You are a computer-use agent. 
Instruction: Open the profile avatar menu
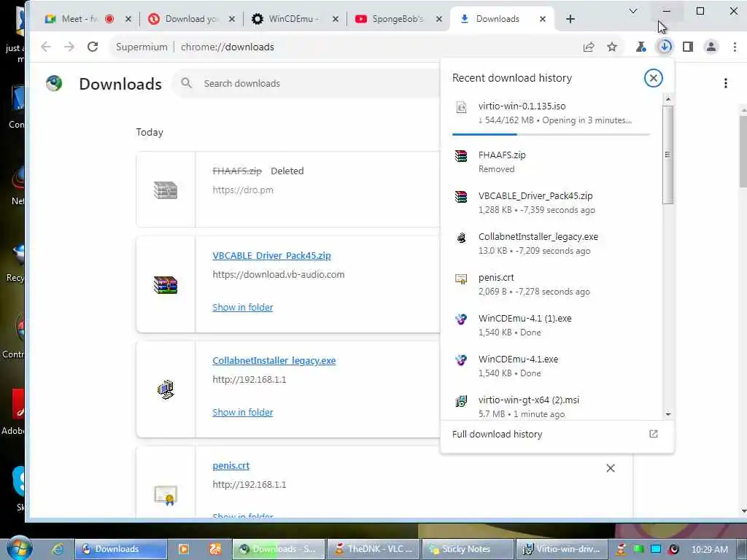pos(711,47)
